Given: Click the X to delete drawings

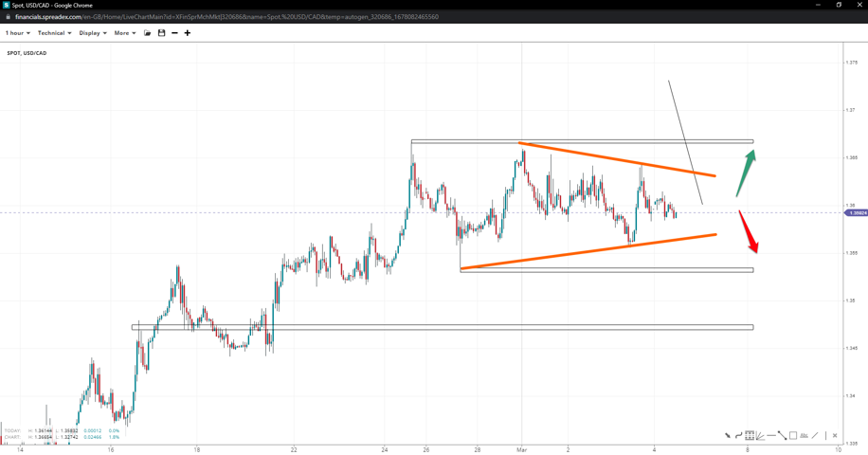Looking at the screenshot, I should coord(835,436).
